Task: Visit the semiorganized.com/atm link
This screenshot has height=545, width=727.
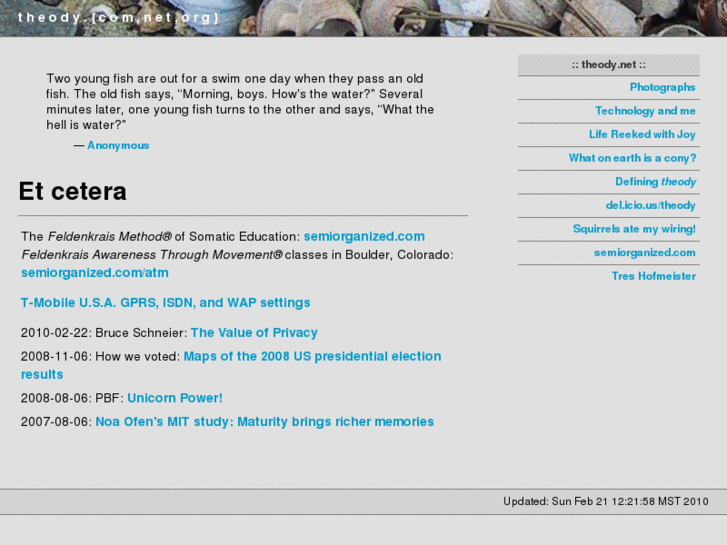Action: (x=95, y=272)
